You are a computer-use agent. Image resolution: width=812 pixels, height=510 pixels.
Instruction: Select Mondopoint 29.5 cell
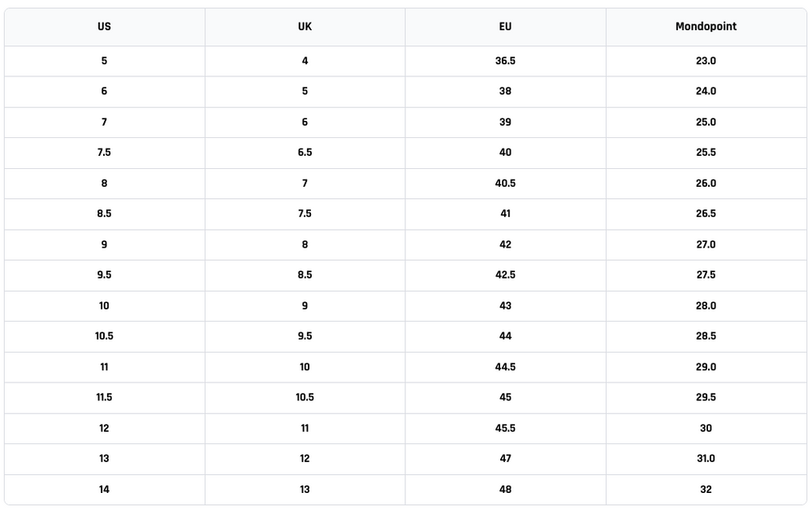706,398
